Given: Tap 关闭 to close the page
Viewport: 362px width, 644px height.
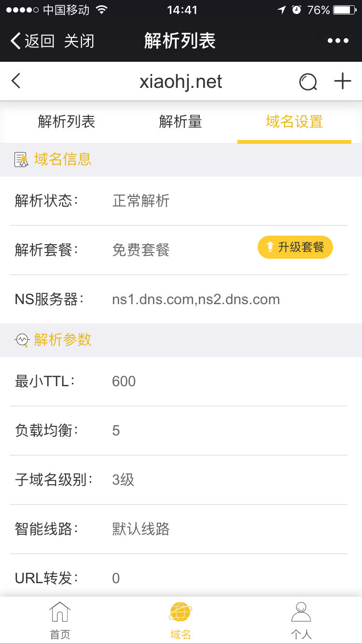Looking at the screenshot, I should point(79,41).
